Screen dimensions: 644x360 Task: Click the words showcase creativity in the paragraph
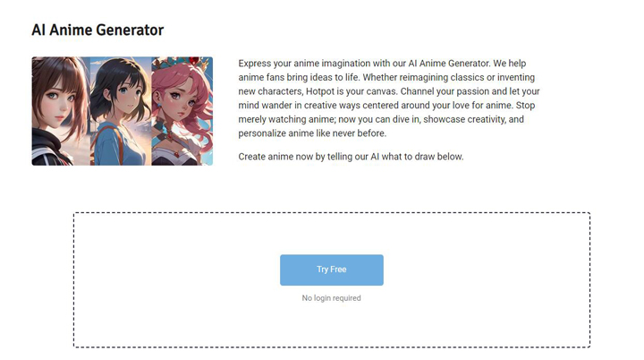pos(464,119)
